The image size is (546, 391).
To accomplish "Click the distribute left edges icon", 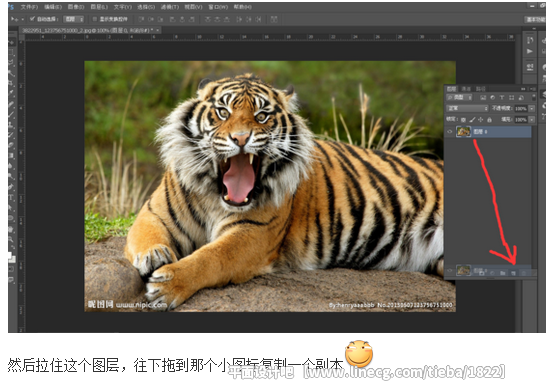I will pos(239,19).
